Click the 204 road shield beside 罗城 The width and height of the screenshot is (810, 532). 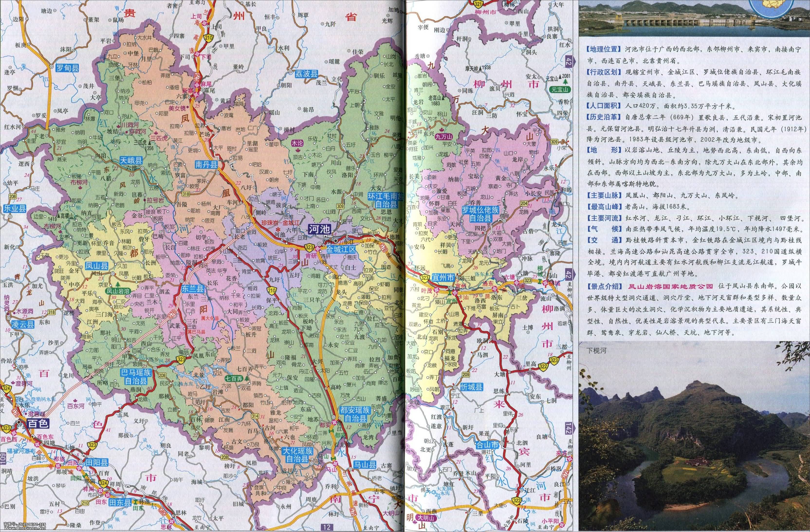coord(524,203)
